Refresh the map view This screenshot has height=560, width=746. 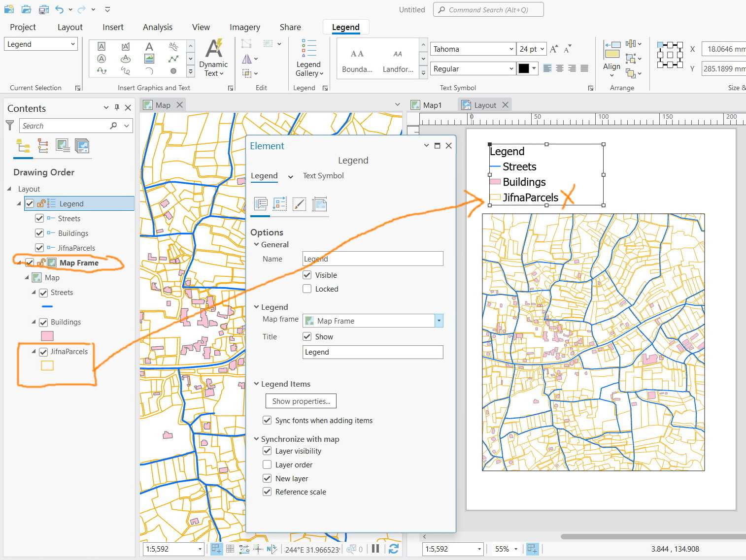tap(393, 549)
